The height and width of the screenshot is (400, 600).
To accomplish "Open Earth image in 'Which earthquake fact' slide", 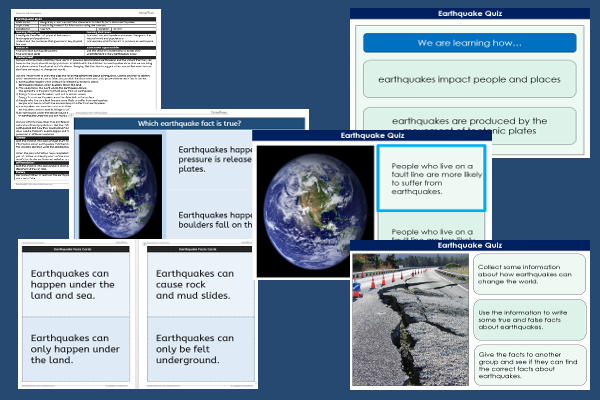I will [x=121, y=186].
